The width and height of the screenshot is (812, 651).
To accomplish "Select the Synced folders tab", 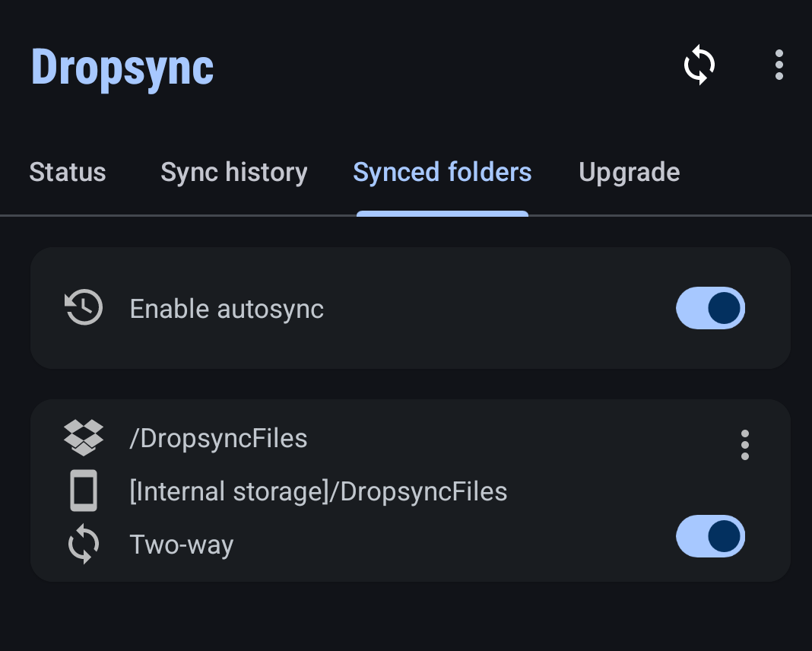I will [442, 173].
